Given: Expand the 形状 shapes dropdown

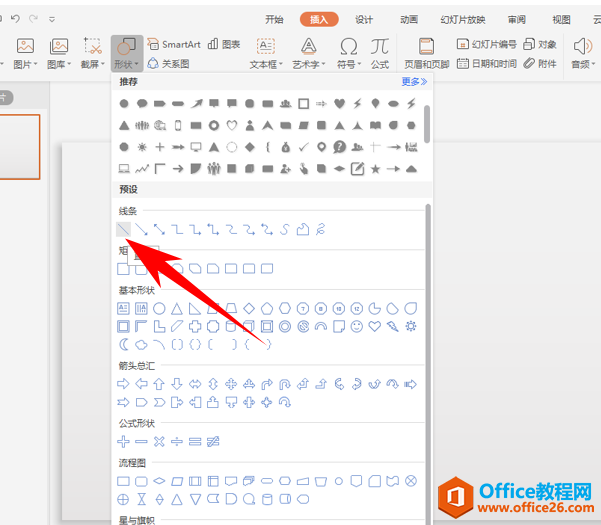Looking at the screenshot, I should (127, 53).
